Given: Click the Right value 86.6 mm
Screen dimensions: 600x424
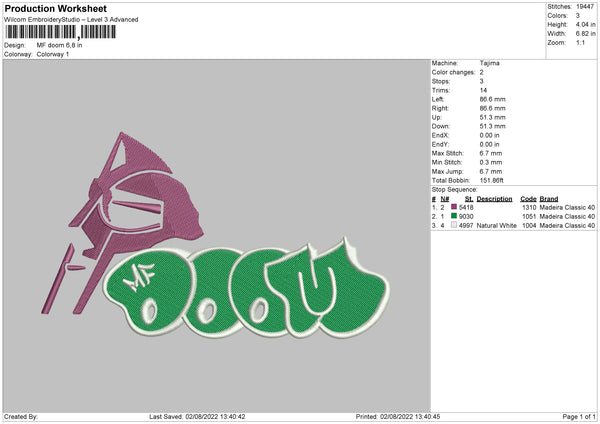Looking at the screenshot, I should pyautogui.click(x=492, y=108).
